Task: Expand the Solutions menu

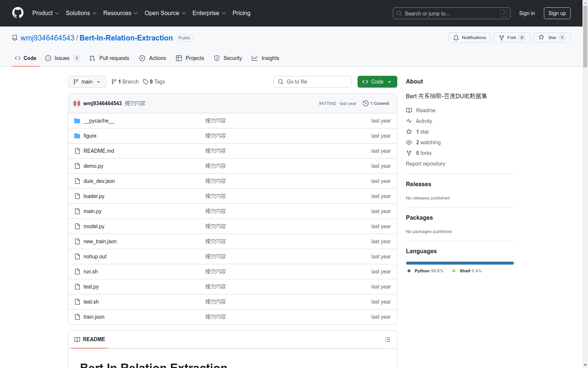Action: coord(81,13)
